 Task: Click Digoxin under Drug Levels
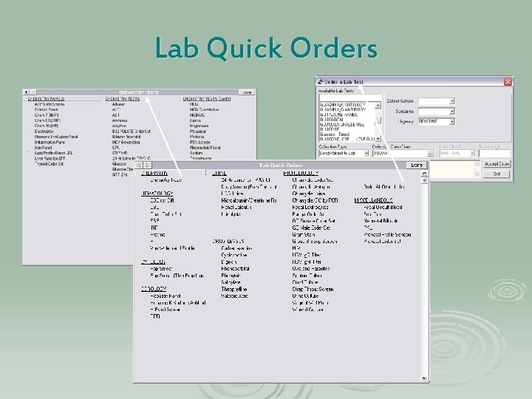pos(228,262)
